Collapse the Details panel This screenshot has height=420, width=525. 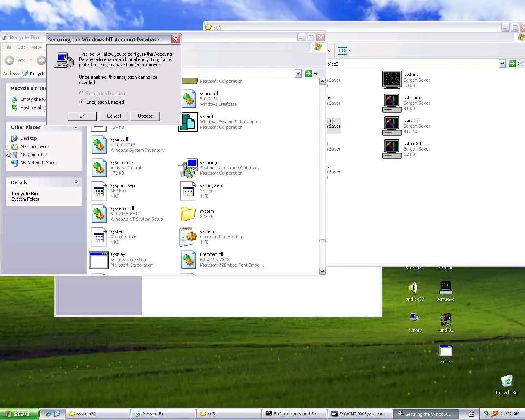(76, 182)
